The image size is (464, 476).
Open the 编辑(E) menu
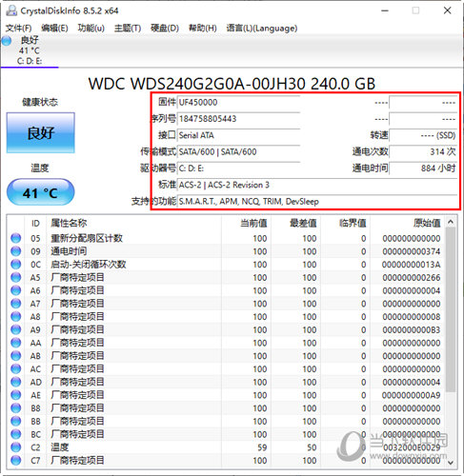(54, 29)
